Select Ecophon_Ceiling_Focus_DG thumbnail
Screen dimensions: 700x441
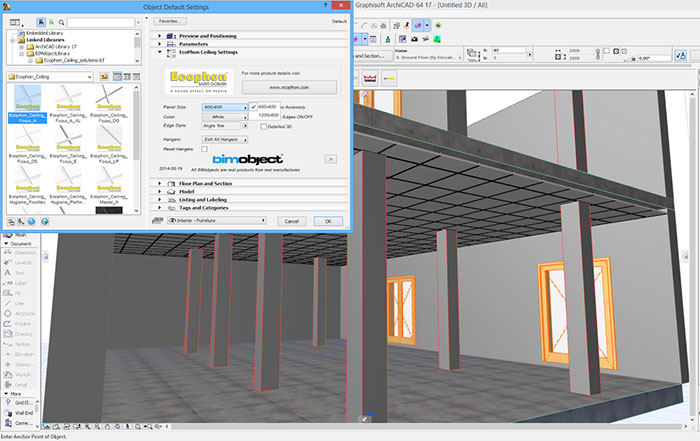pyautogui.click(x=109, y=104)
